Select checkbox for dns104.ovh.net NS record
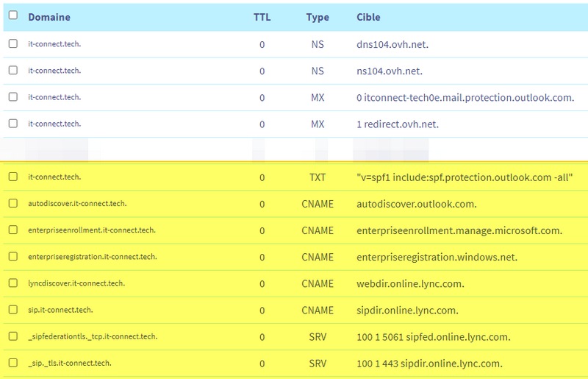This screenshot has width=588, height=379. [x=12, y=44]
